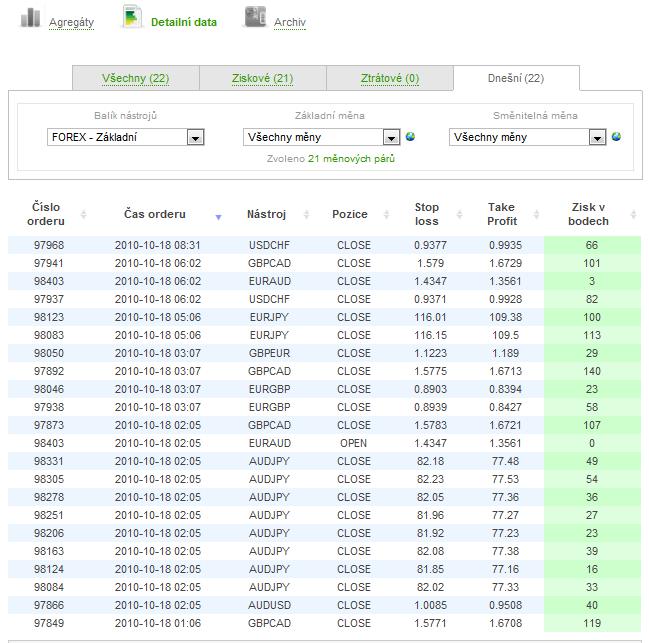Click order number 98123
Screen dimensions: 649x643
[x=49, y=317]
